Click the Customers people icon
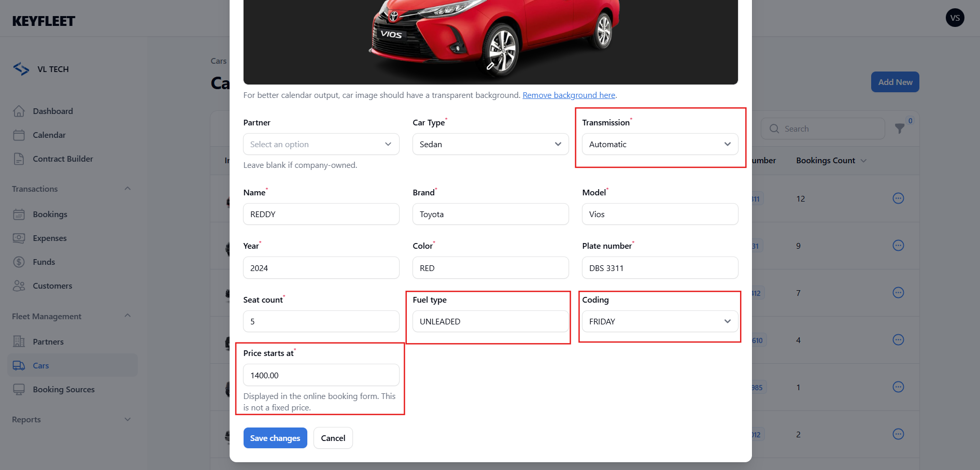The width and height of the screenshot is (980, 470). pos(19,286)
